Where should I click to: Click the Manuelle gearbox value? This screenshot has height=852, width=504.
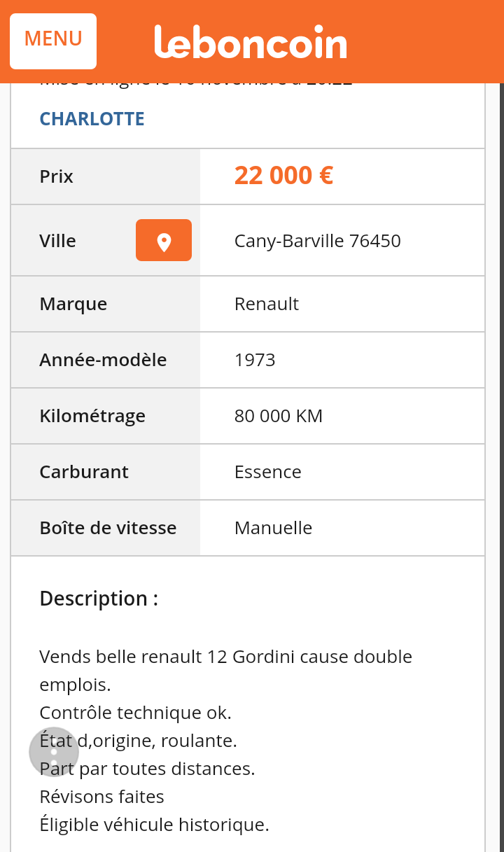pos(273,528)
